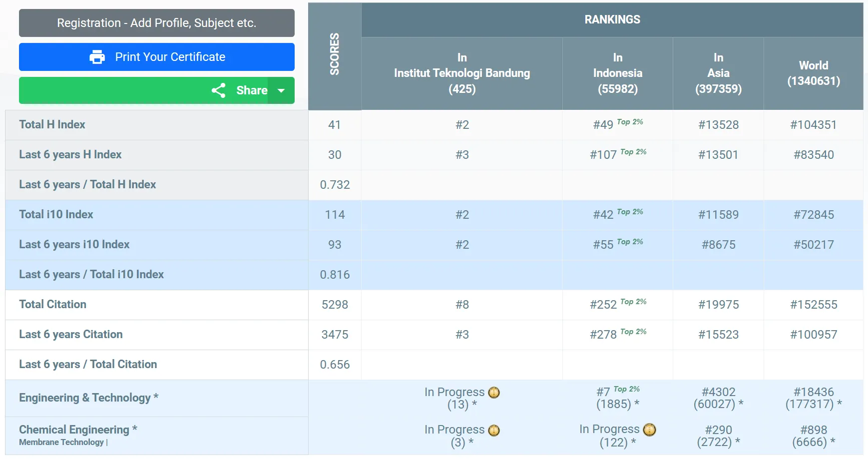868x459 pixels.
Task: Select the Total i10 Index row label
Action: pyautogui.click(x=56, y=214)
